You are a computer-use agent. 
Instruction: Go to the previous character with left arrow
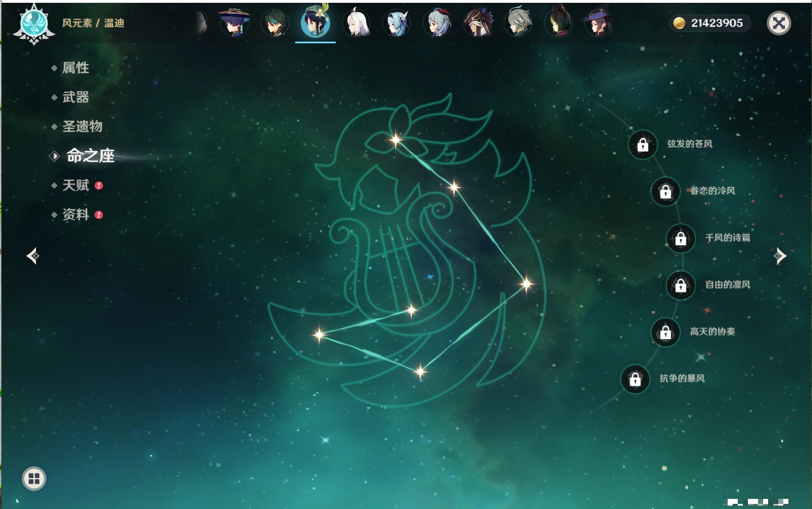click(x=33, y=256)
